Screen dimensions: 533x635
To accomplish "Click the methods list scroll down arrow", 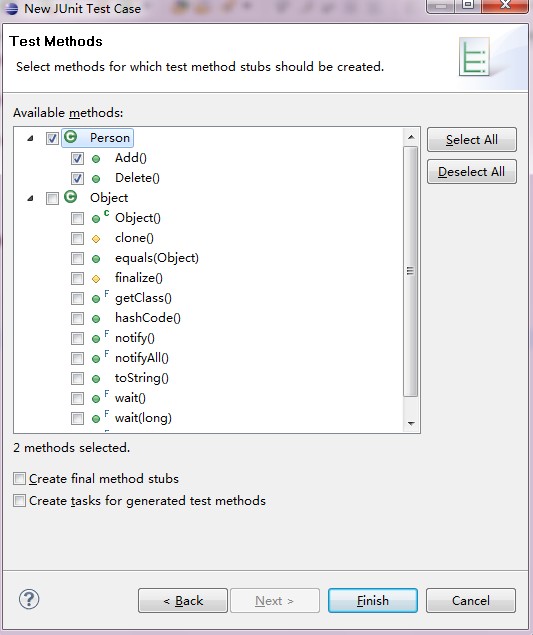I will (x=411, y=424).
